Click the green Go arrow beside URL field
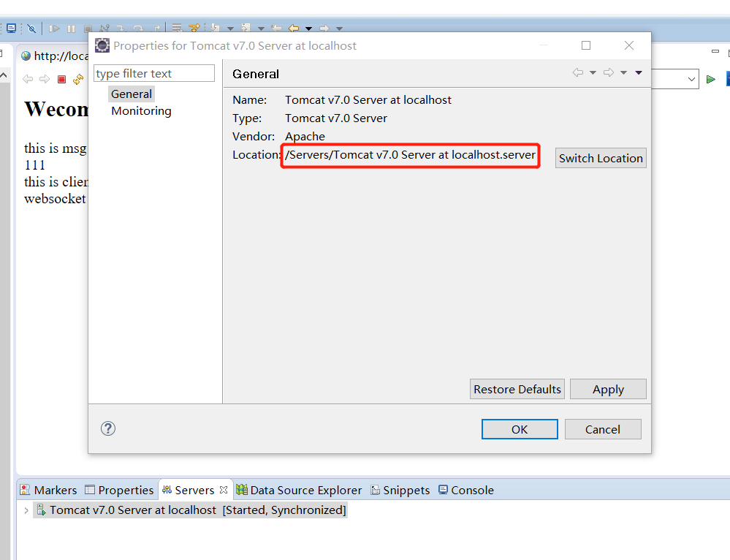The height and width of the screenshot is (560, 730). click(x=710, y=79)
